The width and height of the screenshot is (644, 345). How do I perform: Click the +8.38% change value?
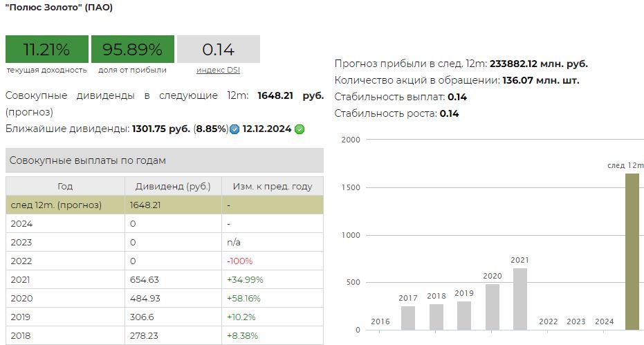pyautogui.click(x=242, y=335)
